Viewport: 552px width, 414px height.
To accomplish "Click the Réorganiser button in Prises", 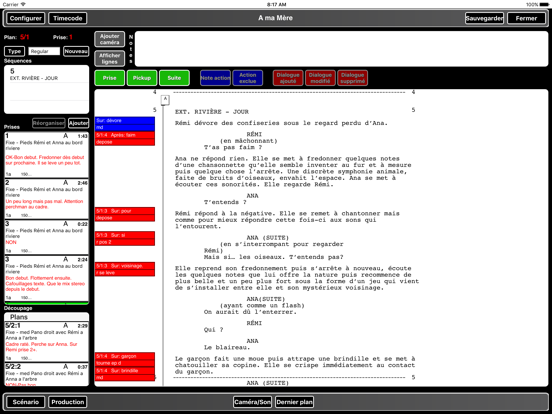I will click(x=49, y=123).
